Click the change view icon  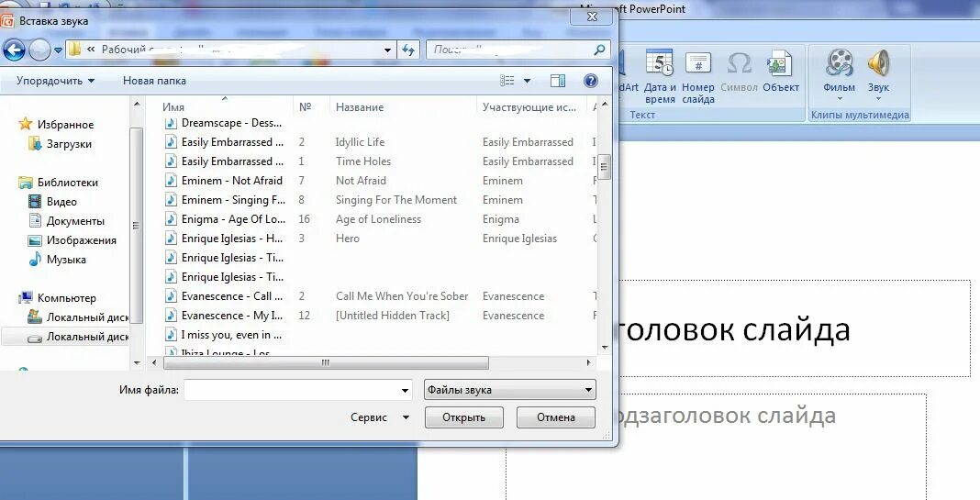(507, 81)
